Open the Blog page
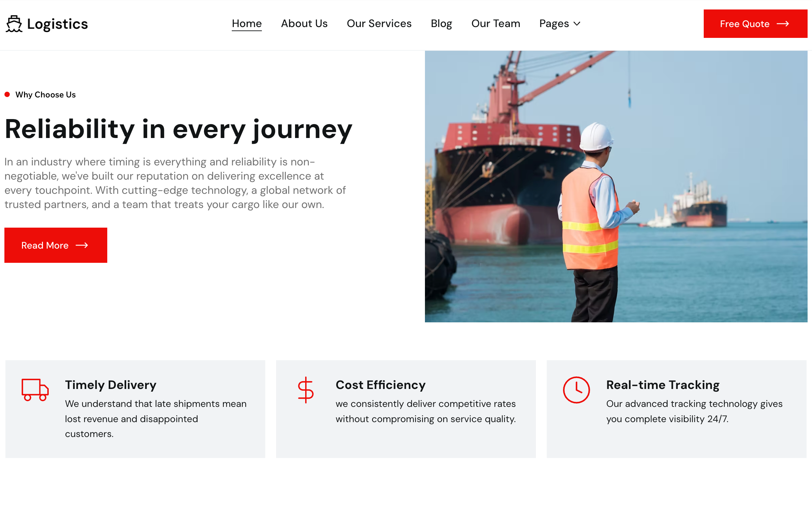The height and width of the screenshot is (506, 812). 441,24
